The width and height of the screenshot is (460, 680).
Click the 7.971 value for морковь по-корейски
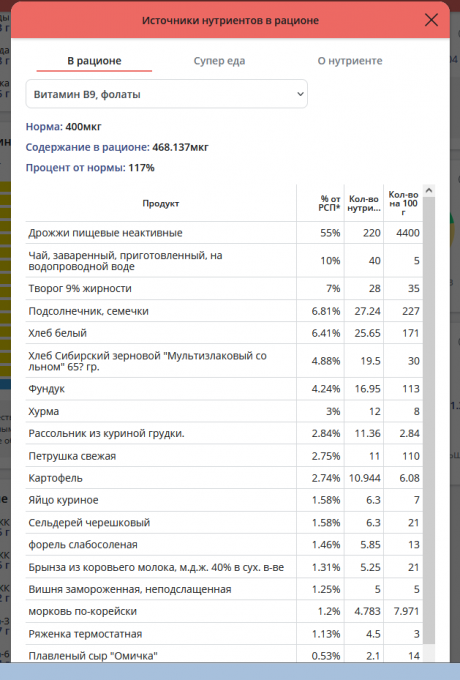click(406, 611)
